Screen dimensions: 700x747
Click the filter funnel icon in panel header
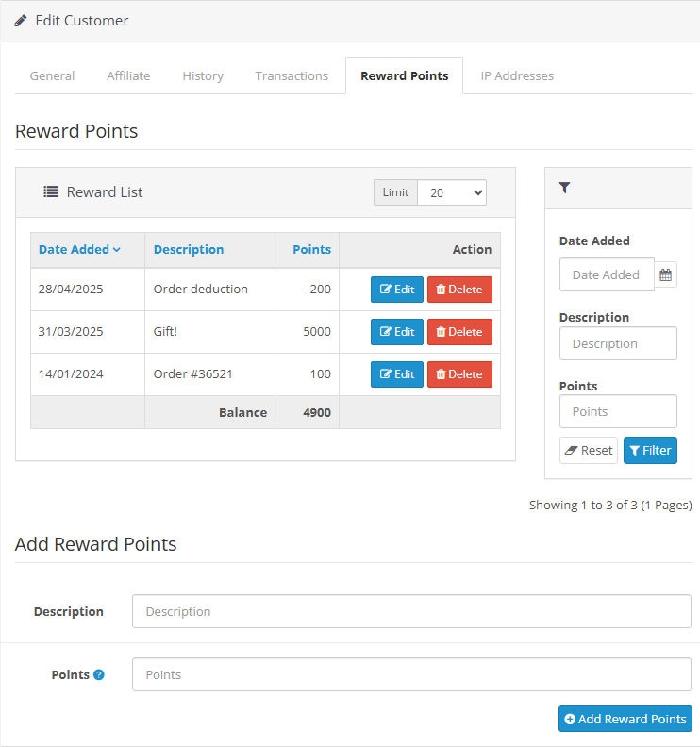tap(564, 188)
